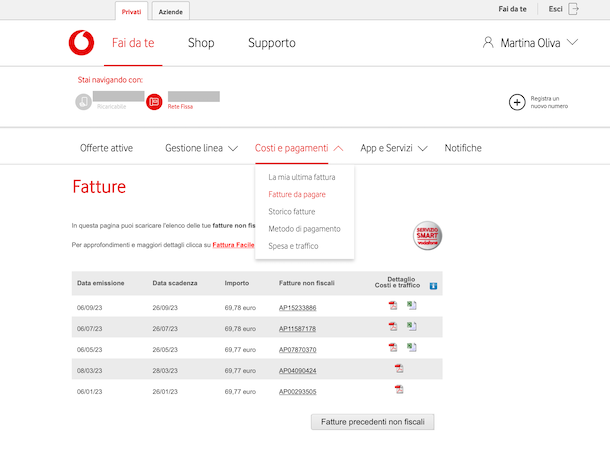
Task: Select Spesa e traffico
Action: click(293, 246)
